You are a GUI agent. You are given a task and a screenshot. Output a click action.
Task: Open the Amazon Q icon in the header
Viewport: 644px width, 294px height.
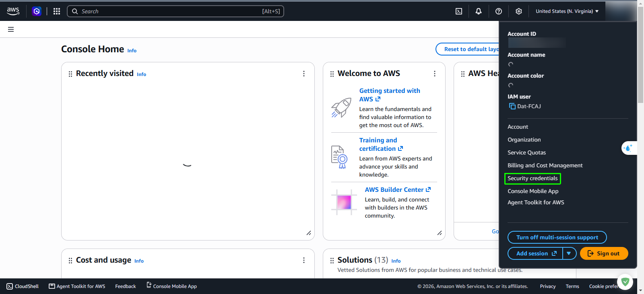[x=37, y=11]
